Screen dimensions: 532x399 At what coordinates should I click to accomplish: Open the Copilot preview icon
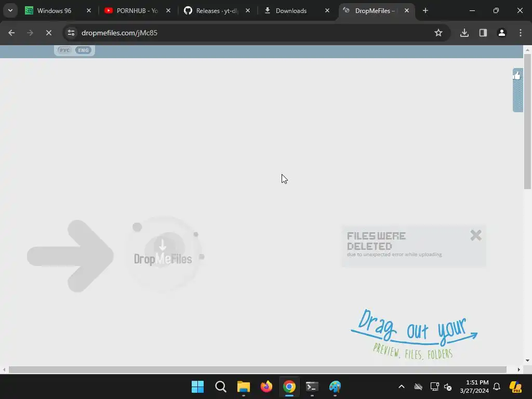point(516,387)
